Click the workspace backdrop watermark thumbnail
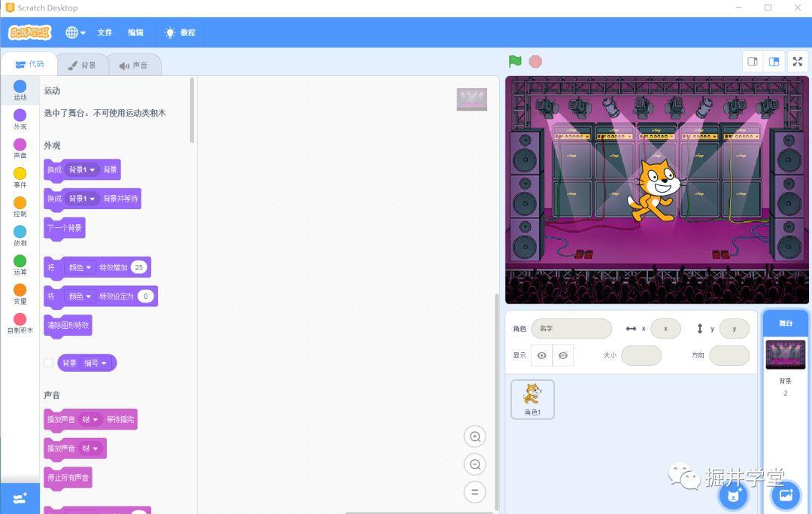812x514 pixels. (471, 99)
